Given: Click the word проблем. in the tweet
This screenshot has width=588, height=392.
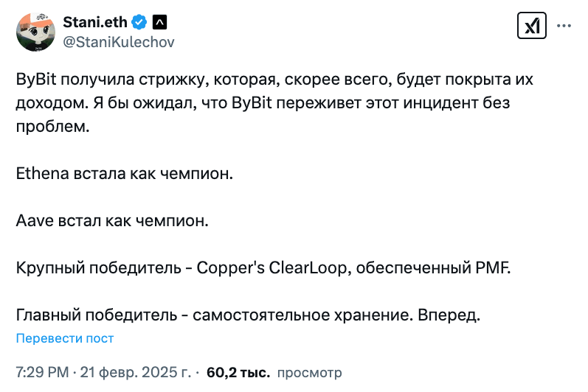Looking at the screenshot, I should pyautogui.click(x=52, y=127).
